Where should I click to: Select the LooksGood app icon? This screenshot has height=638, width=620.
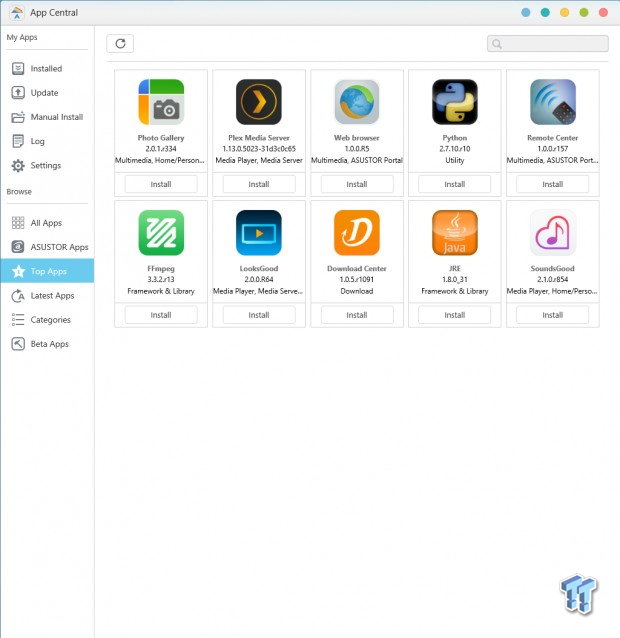(259, 233)
